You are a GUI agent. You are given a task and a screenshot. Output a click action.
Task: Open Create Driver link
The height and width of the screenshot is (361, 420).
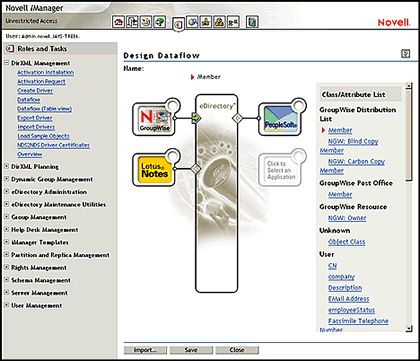point(35,91)
